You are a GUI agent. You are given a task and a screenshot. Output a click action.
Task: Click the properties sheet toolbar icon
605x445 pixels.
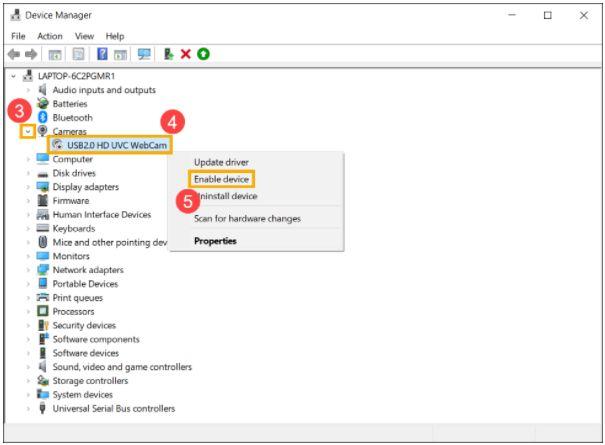[78, 54]
